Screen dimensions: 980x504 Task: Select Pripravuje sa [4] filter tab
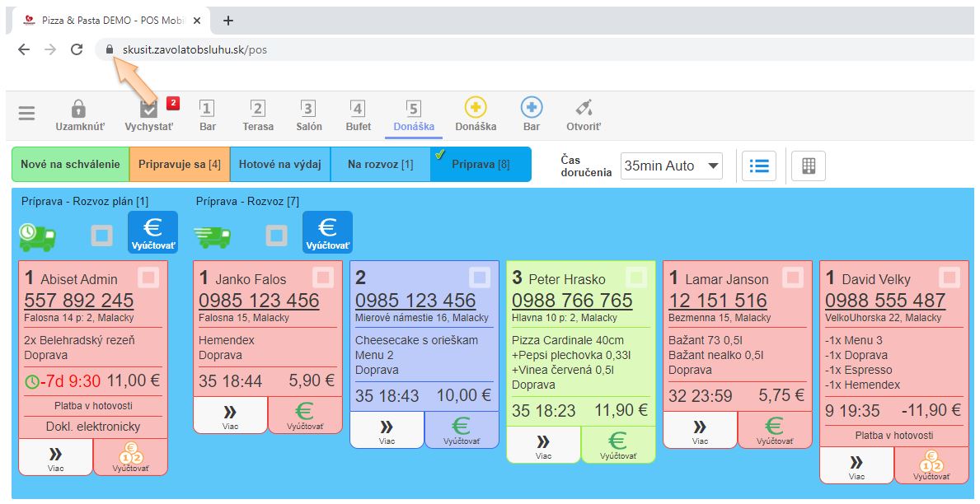point(179,165)
